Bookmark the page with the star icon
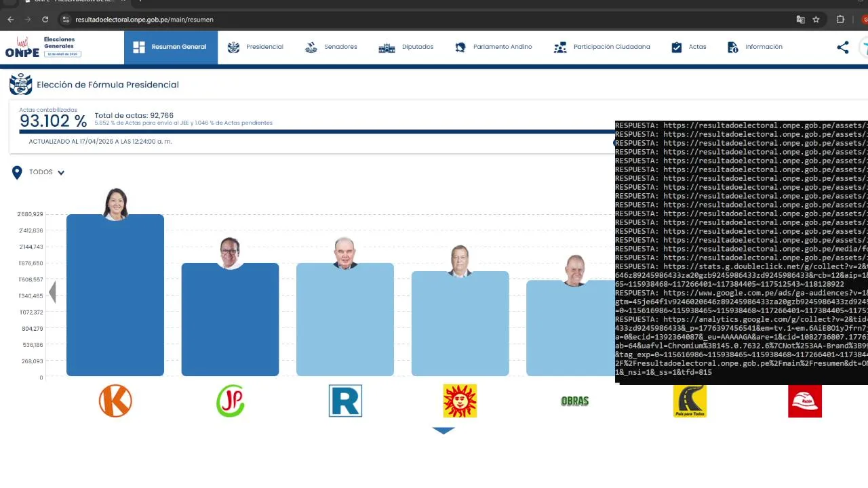This screenshot has width=868, height=488. (816, 20)
